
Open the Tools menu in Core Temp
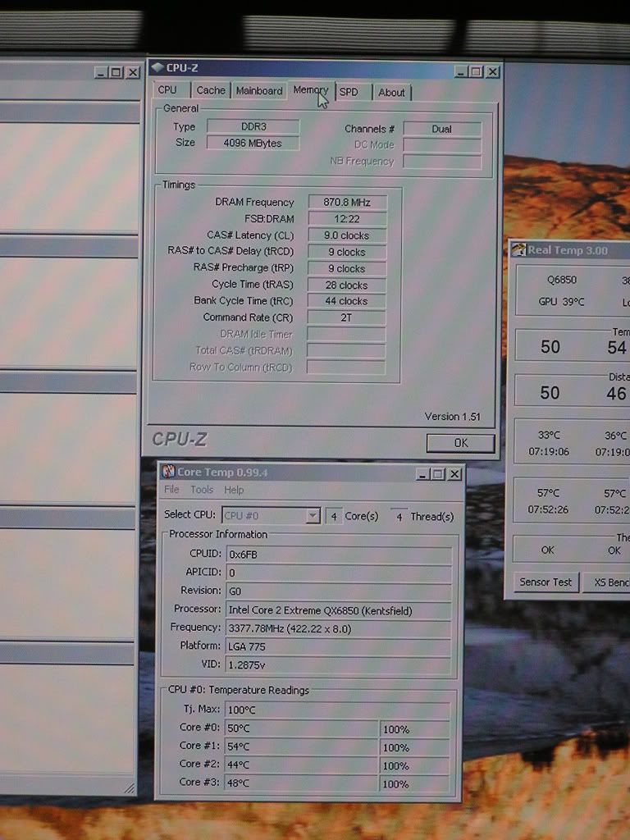tap(202, 490)
